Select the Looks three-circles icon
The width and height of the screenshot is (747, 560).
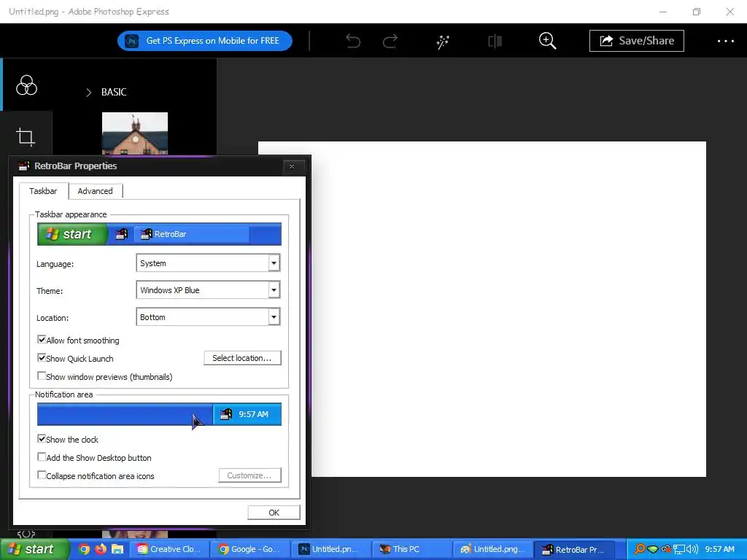[x=26, y=85]
